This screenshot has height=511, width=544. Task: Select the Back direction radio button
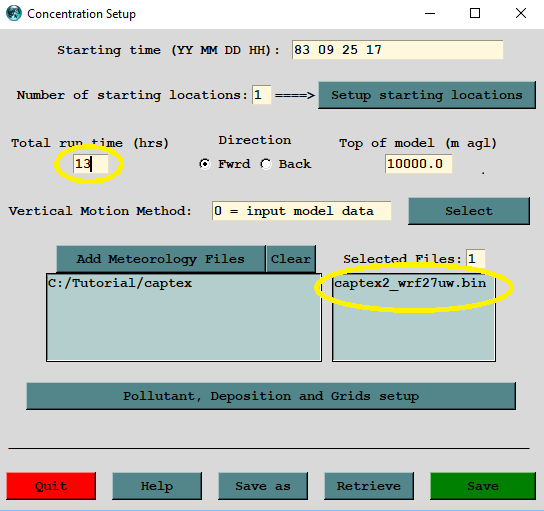(x=266, y=164)
